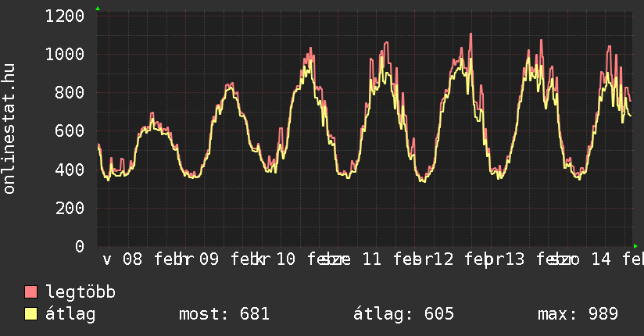Click the 0 y-axis baseline label
The height and width of the screenshot is (336, 644).
click(x=79, y=246)
